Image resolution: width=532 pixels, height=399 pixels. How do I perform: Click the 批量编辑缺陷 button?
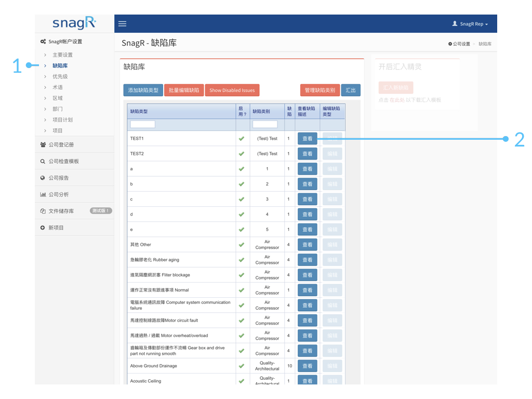pos(184,90)
